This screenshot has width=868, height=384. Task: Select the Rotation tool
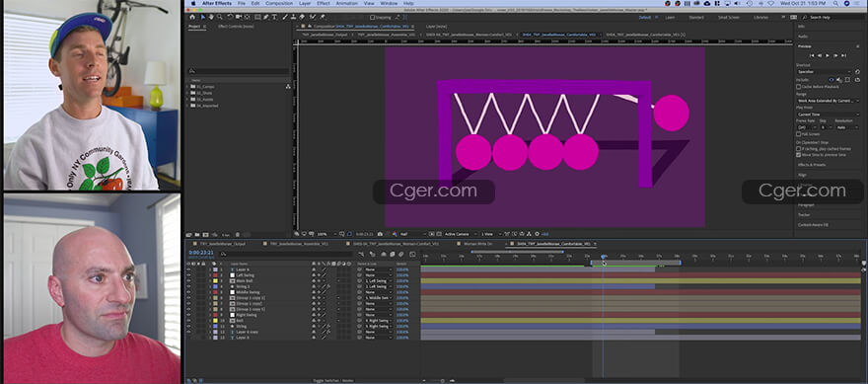point(230,17)
